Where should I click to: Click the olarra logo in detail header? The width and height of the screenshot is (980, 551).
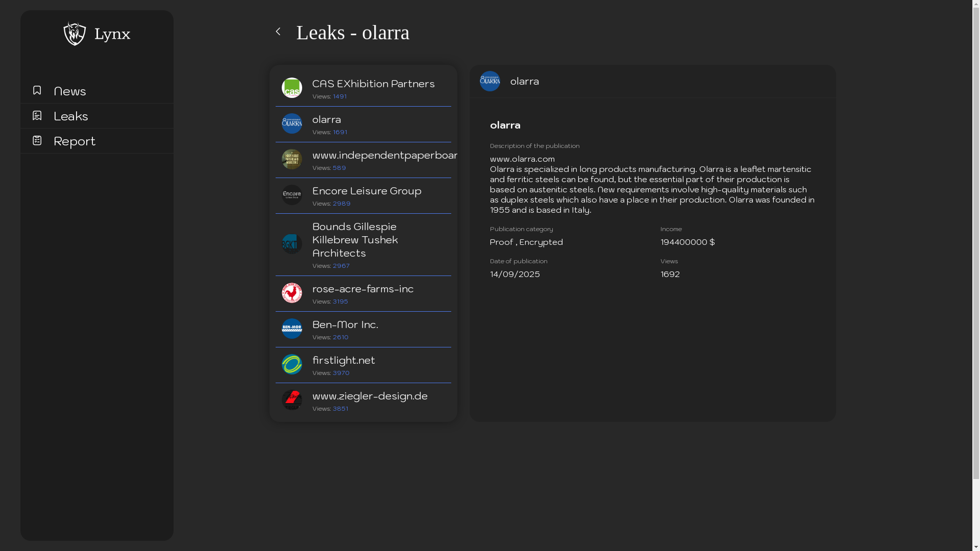(x=490, y=81)
